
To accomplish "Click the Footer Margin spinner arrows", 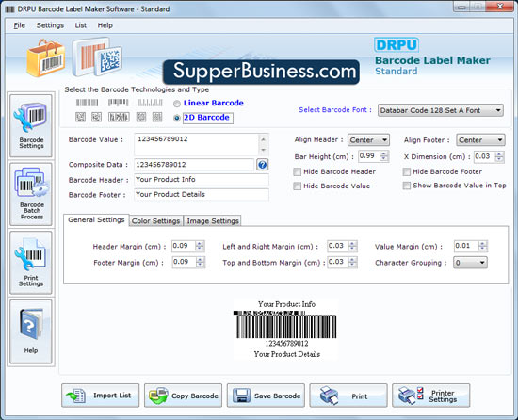I will pyautogui.click(x=201, y=262).
